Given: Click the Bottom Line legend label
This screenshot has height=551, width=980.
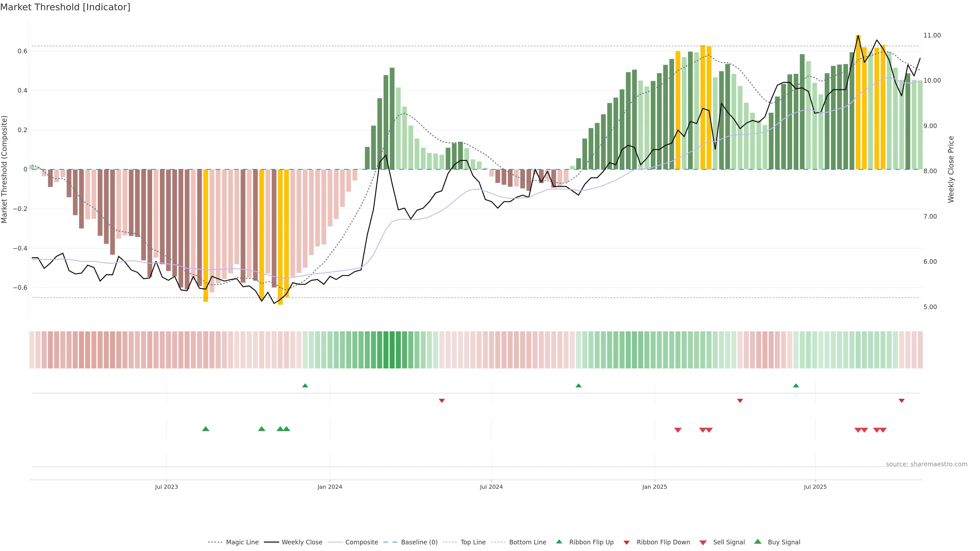Looking at the screenshot, I should [527, 542].
